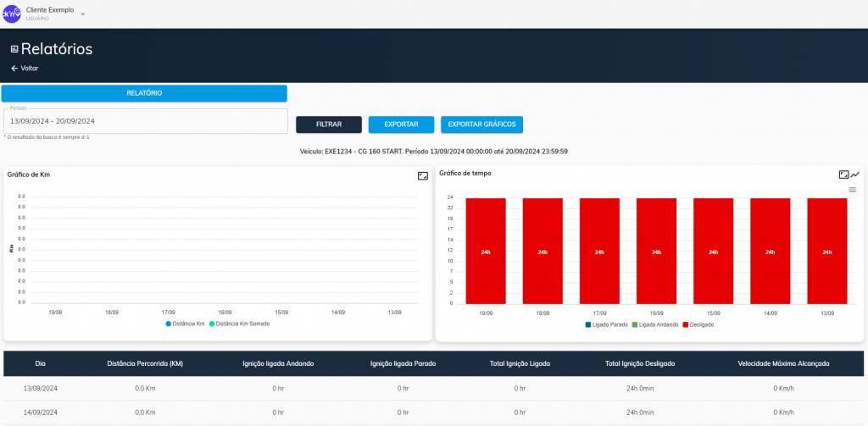Screen dimensions: 868x426
Task: Toggle the Ligado Parado legend series
Action: click(607, 324)
